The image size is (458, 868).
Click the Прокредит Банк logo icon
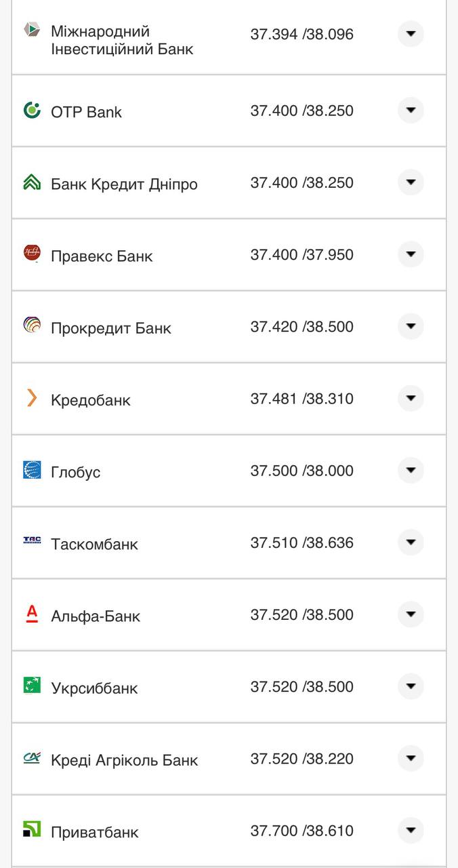(x=32, y=325)
